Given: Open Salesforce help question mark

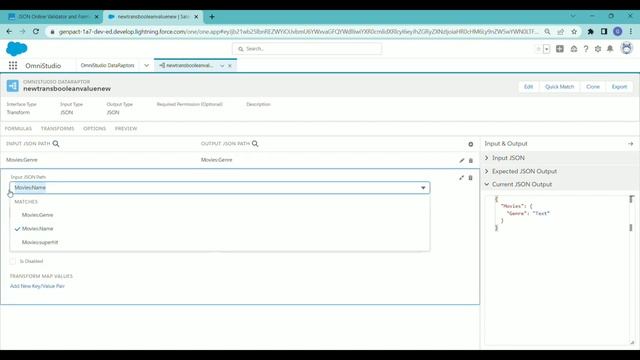Looking at the screenshot, I should [586, 49].
